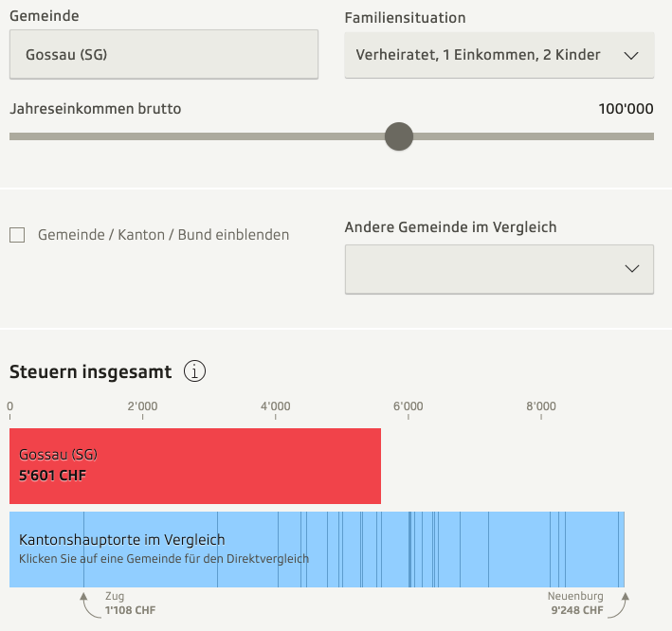Expand the Andere Gemeinde im Vergleich combo box

(499, 269)
